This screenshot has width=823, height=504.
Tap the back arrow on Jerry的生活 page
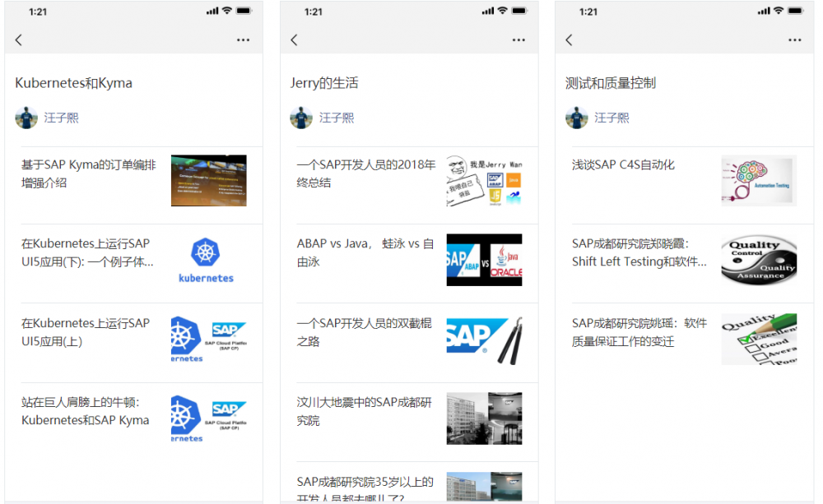tap(294, 39)
